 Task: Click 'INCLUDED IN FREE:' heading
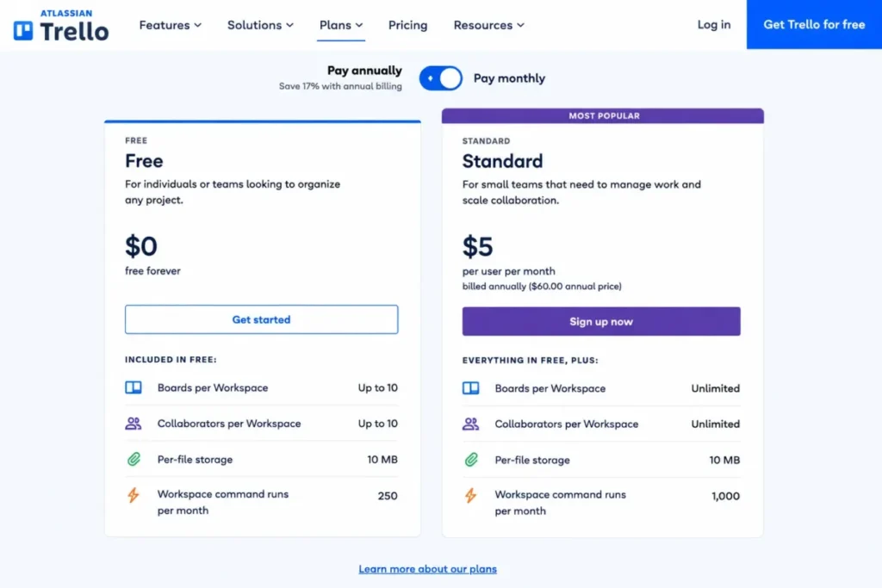[x=171, y=359]
